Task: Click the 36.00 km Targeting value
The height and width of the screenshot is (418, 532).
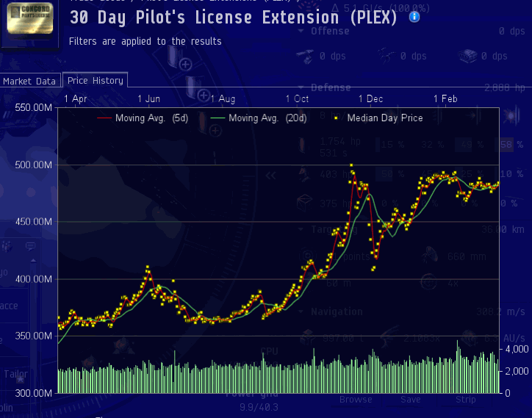Action: [x=503, y=229]
